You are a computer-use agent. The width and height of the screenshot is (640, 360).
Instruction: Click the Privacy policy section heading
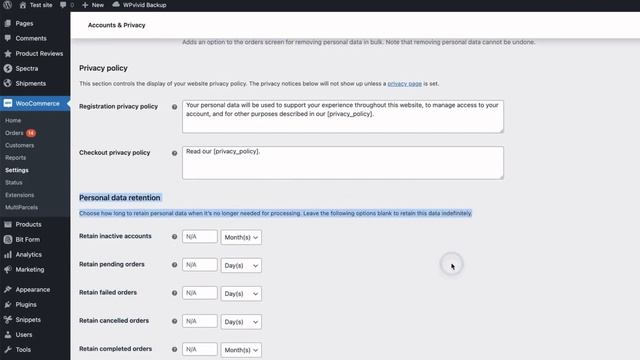pos(103,68)
